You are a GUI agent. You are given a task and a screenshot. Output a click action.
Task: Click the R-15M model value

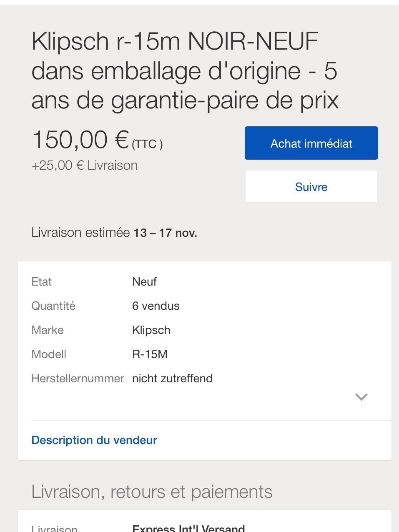(x=150, y=354)
